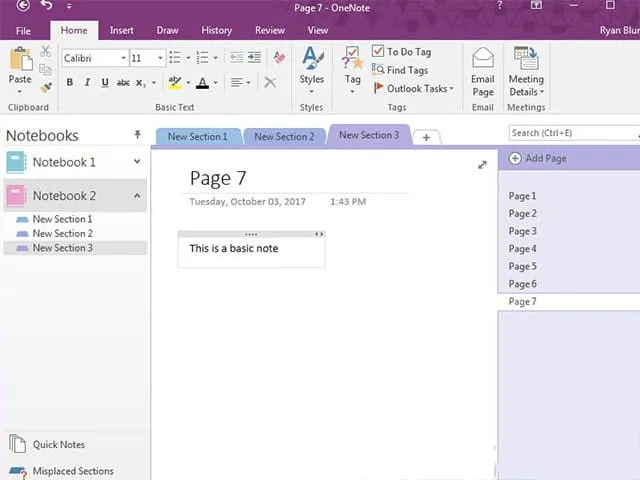
Task: Click the Delete X icon
Action: coord(270,82)
